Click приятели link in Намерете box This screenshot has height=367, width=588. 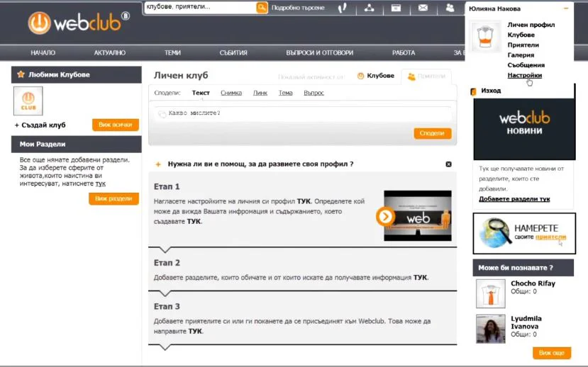point(550,237)
